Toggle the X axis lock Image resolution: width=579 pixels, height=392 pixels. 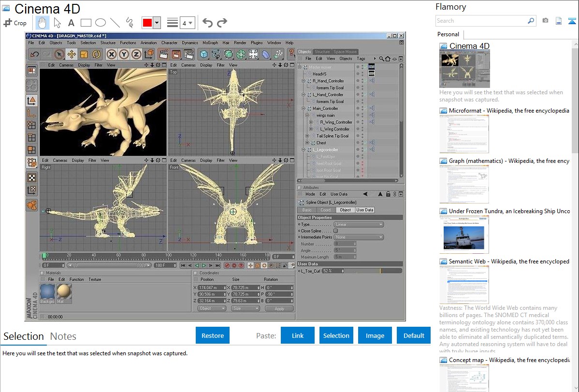coord(112,54)
